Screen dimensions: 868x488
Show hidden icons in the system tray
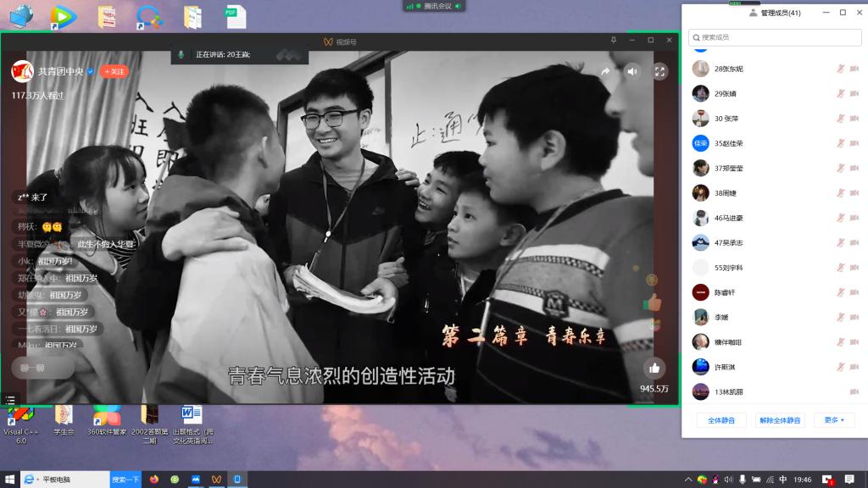[x=687, y=480]
